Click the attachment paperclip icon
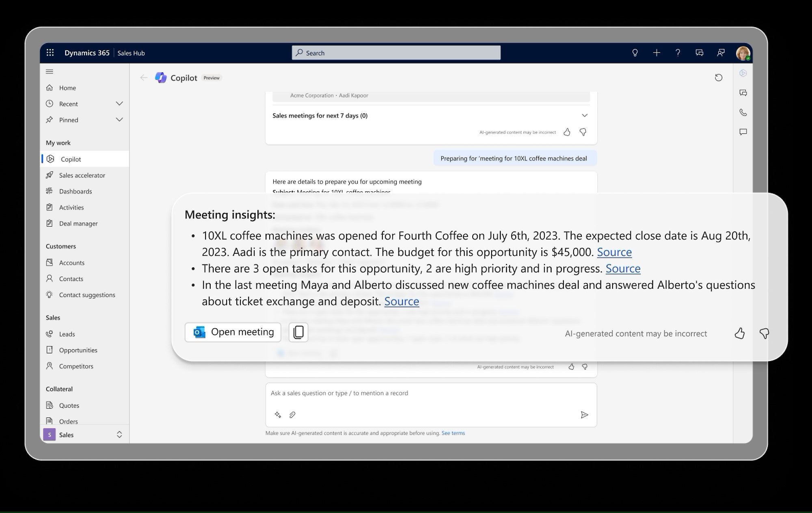The width and height of the screenshot is (812, 513). tap(292, 415)
